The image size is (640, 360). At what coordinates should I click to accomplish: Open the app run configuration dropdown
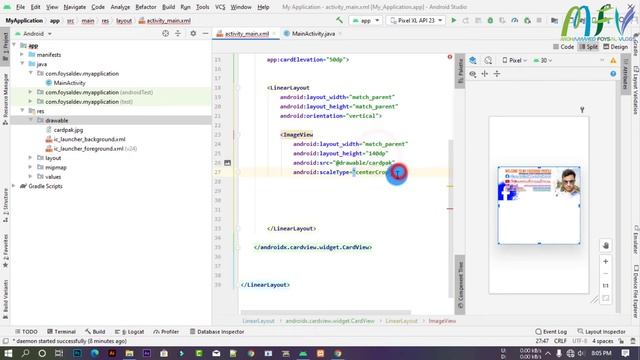pos(366,20)
